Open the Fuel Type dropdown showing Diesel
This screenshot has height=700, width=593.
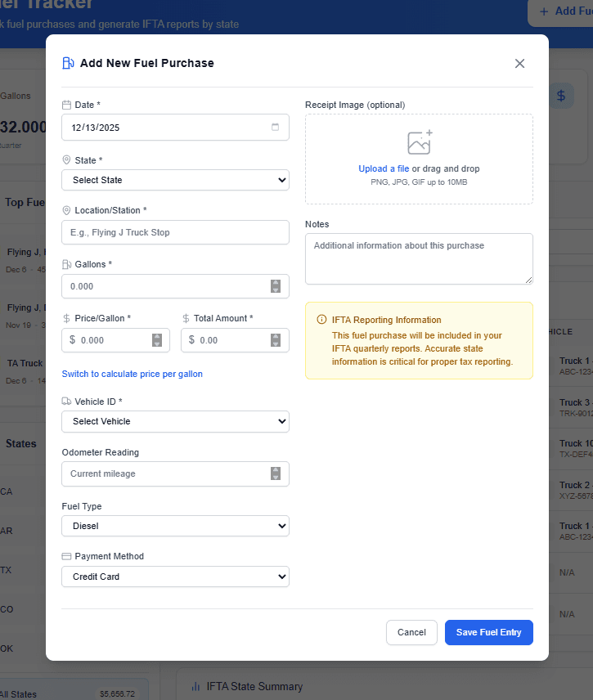pyautogui.click(x=175, y=526)
